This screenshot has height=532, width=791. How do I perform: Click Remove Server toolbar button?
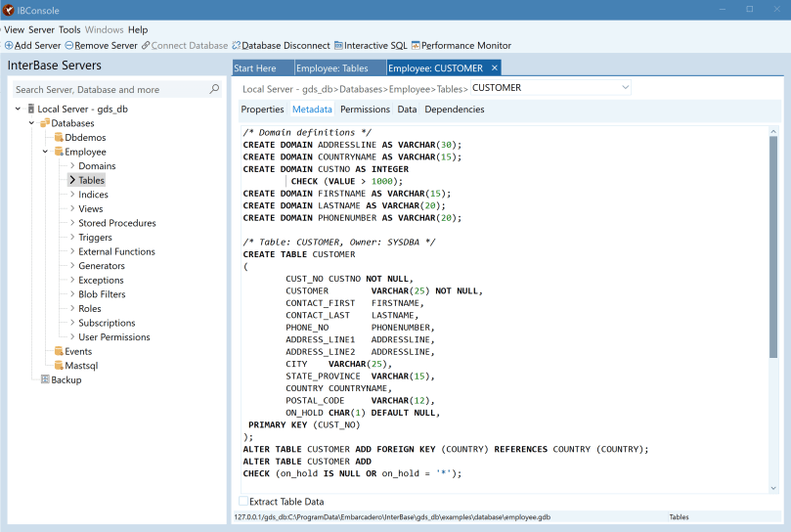(102, 45)
